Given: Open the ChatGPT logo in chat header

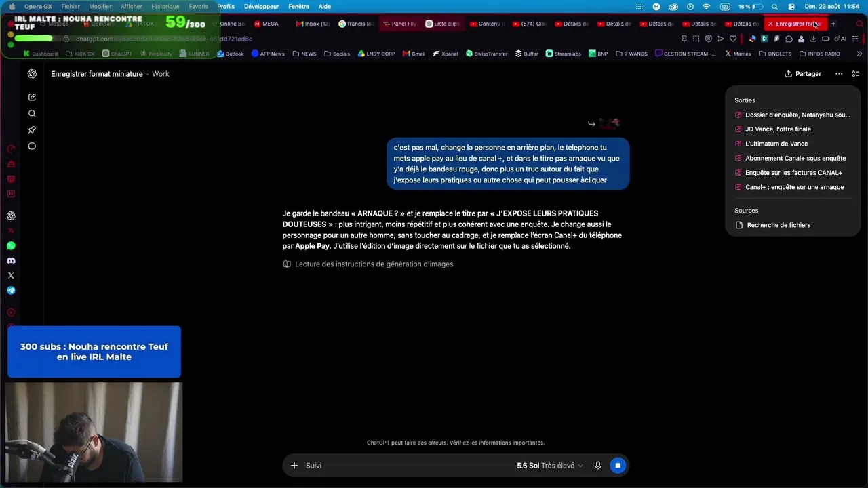Looking at the screenshot, I should click(x=32, y=74).
